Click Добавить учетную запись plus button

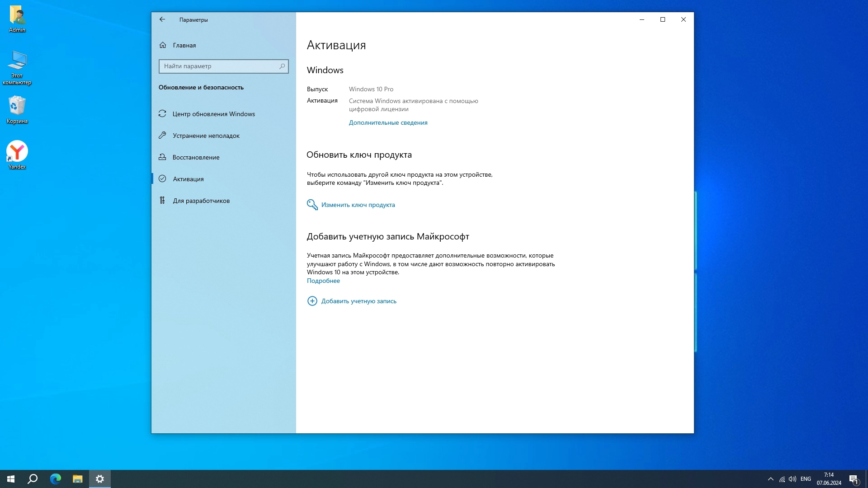[312, 301]
